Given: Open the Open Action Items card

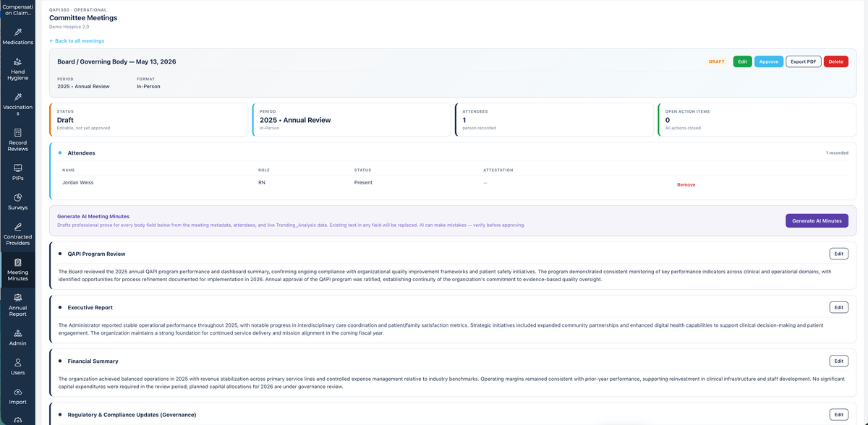Looking at the screenshot, I should 757,120.
